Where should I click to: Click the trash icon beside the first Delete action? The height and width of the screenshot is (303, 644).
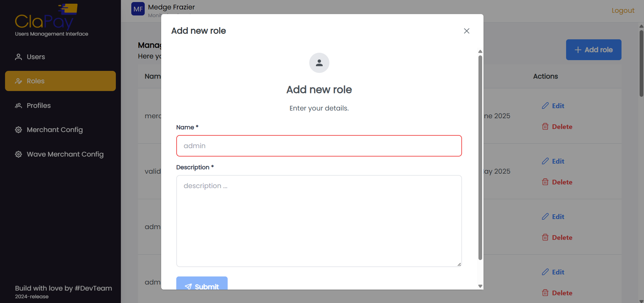545,126
